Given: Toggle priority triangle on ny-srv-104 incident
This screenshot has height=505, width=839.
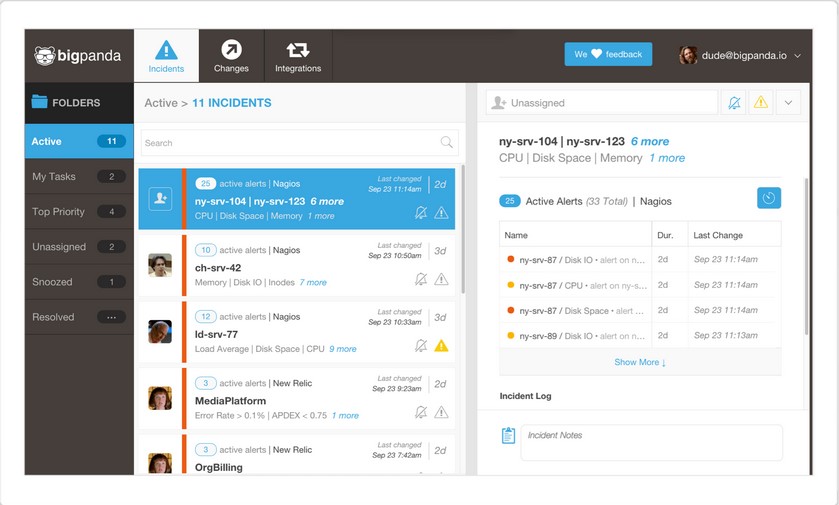Looking at the screenshot, I should 441,213.
